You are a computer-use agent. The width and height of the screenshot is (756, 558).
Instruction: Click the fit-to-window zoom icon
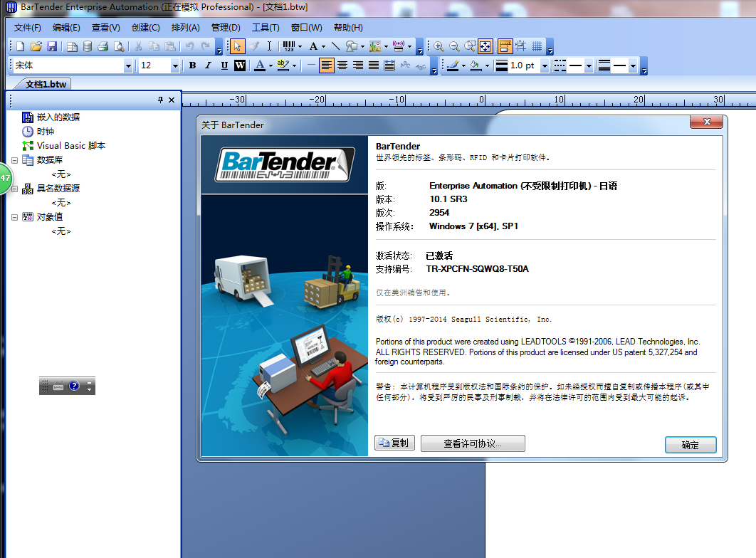(485, 46)
